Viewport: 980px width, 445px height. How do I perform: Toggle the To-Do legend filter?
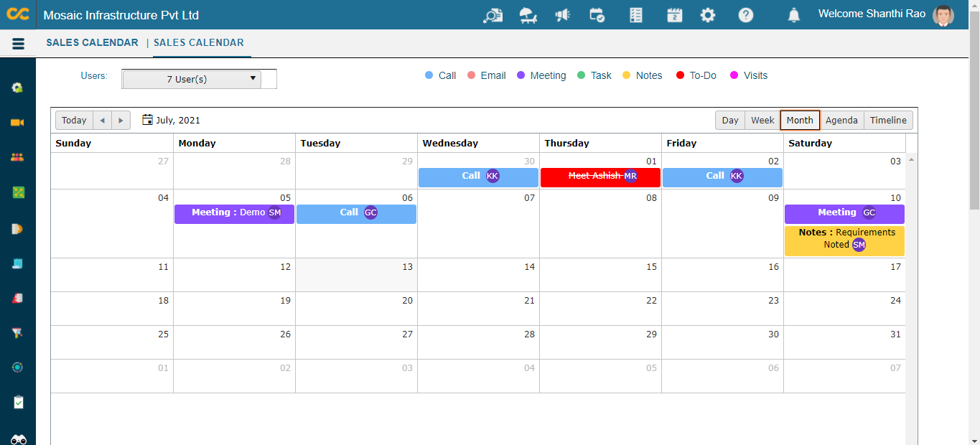click(696, 75)
